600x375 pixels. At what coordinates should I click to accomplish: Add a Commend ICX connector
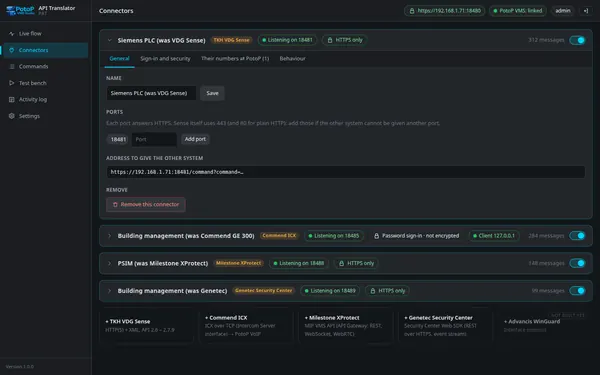pos(246,326)
